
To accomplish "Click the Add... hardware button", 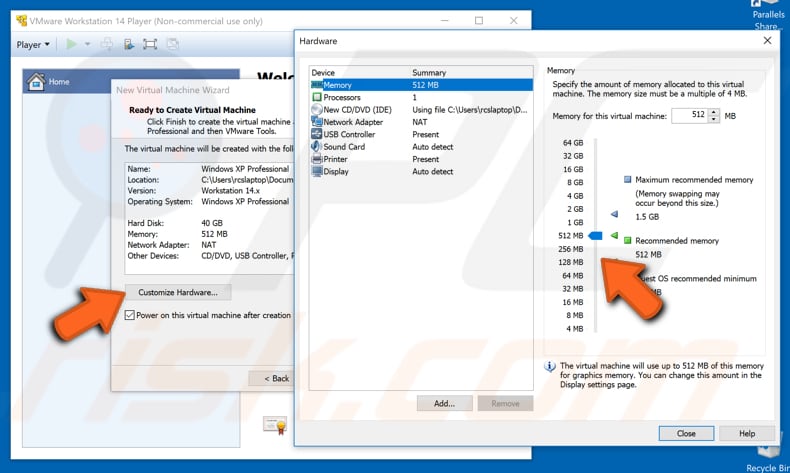I will (x=444, y=403).
